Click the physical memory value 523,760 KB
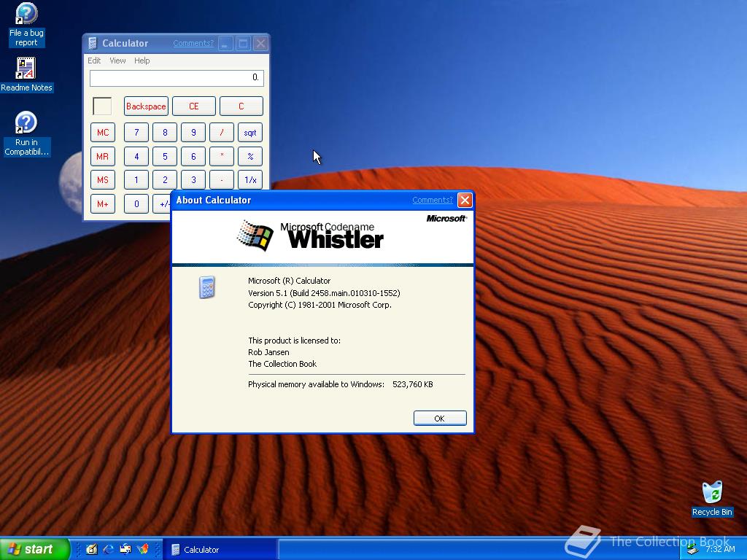 pyautogui.click(x=413, y=384)
